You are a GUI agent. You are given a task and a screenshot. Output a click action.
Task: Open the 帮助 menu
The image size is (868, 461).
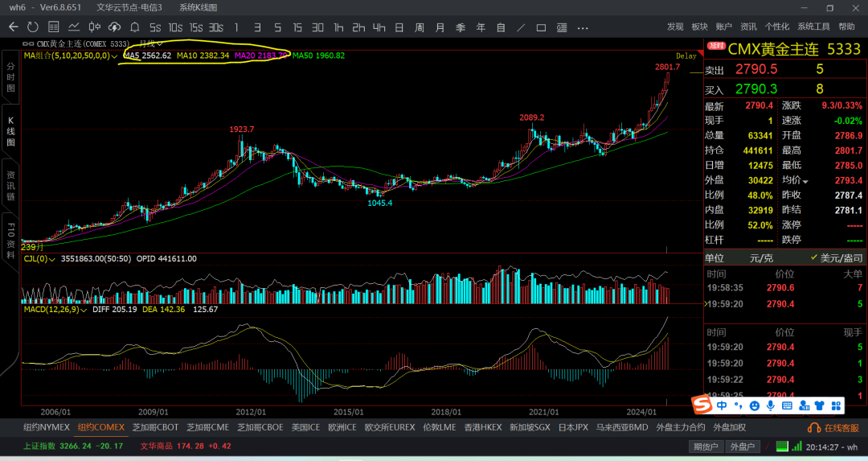click(x=846, y=27)
